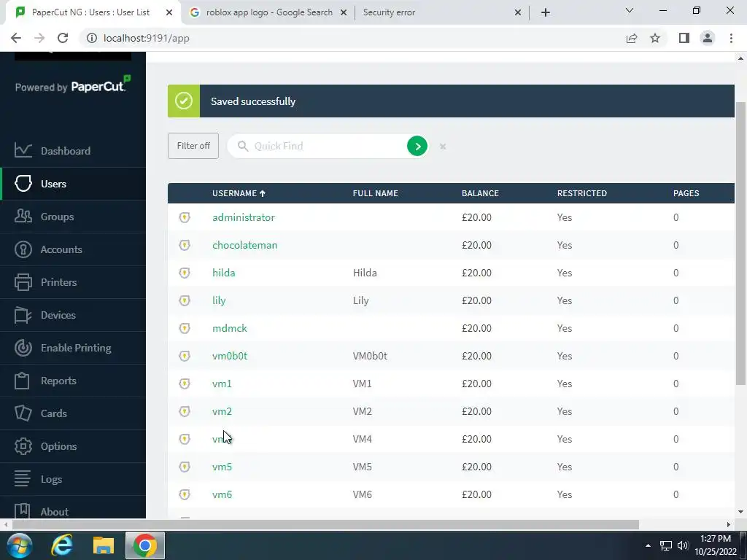This screenshot has width=747, height=560.
Task: Sort by the BALANCE column header
Action: click(480, 192)
